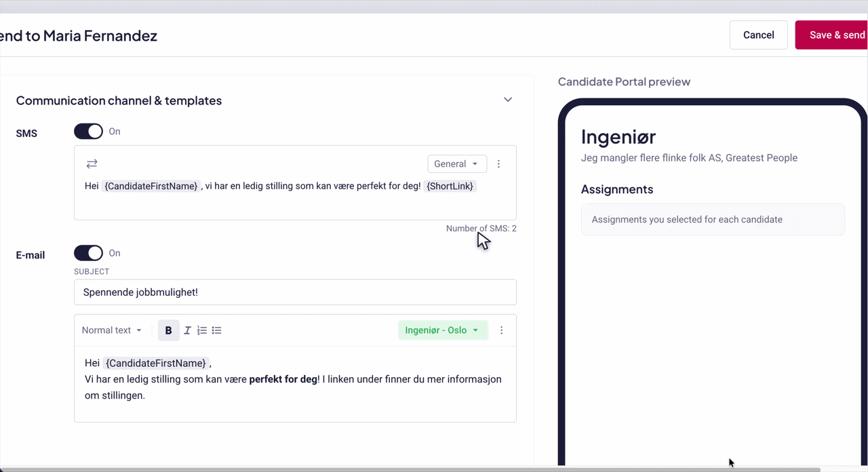The width and height of the screenshot is (868, 472).
Task: Turn off the SMS toggle
Action: coord(88,132)
